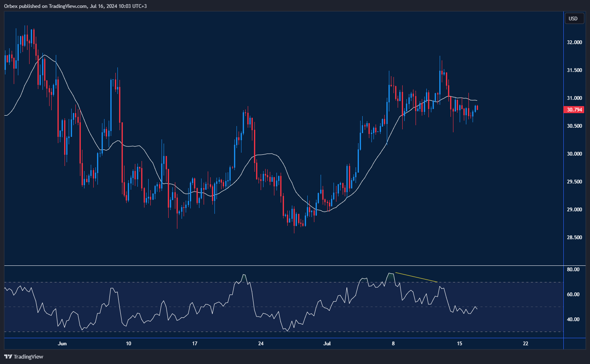590x364 pixels.
Task: Click date 24 on the time axis
Action: [261, 344]
